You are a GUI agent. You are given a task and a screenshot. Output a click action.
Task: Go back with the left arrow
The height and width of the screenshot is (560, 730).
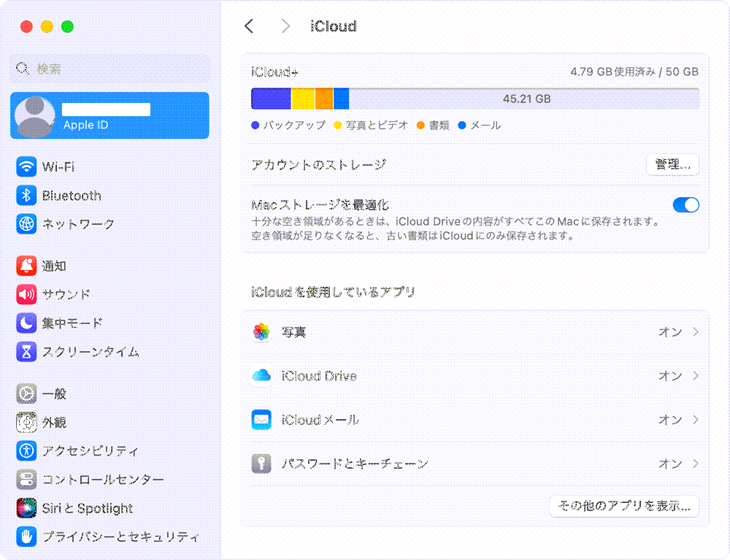pos(249,26)
